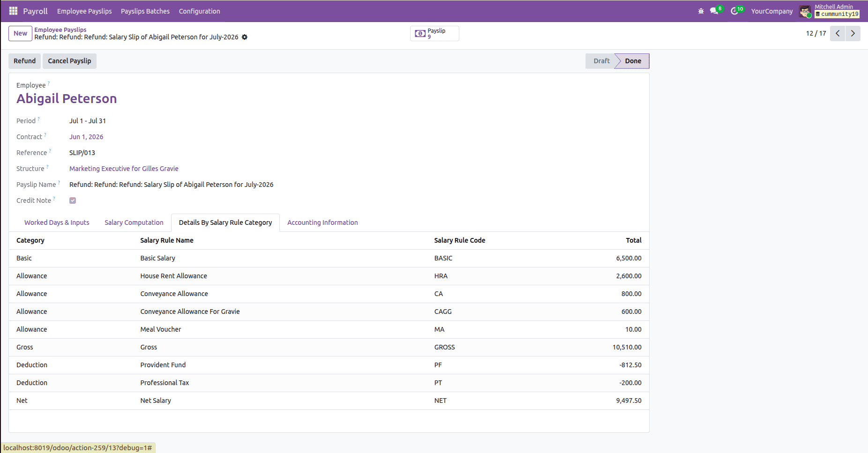The height and width of the screenshot is (453, 868).
Task: Click the GROSS code cell
Action: coord(444,347)
